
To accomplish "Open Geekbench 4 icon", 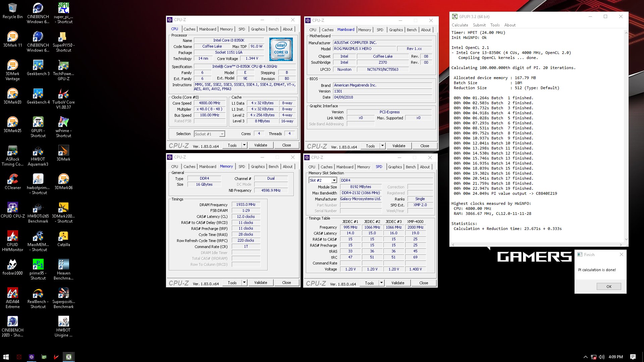I will coord(38,97).
